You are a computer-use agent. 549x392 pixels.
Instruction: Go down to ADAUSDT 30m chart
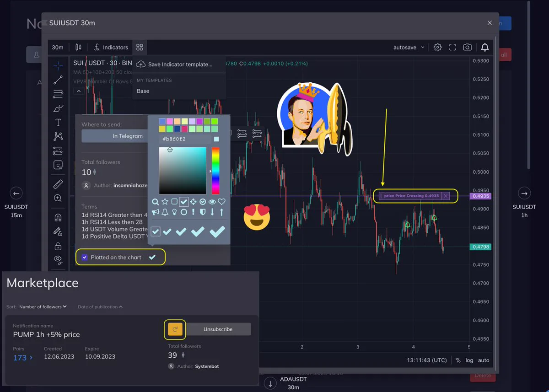[x=270, y=383]
